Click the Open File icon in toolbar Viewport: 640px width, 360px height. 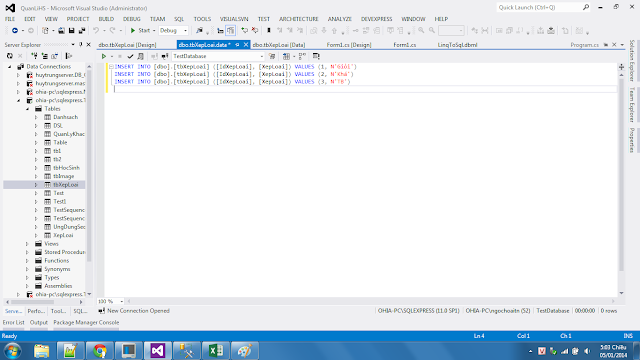click(61, 31)
